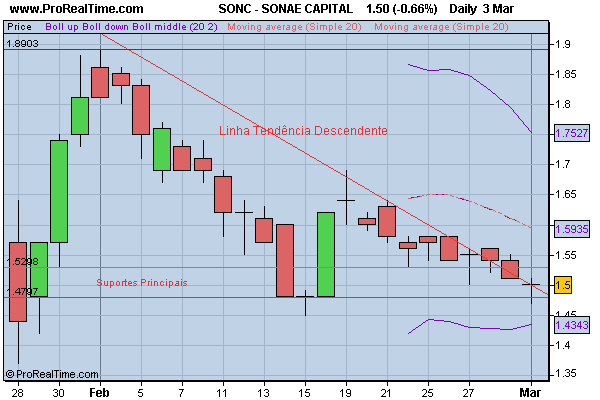The image size is (600, 400).
Task: Click the 3 Mar date label
Action: (498, 9)
